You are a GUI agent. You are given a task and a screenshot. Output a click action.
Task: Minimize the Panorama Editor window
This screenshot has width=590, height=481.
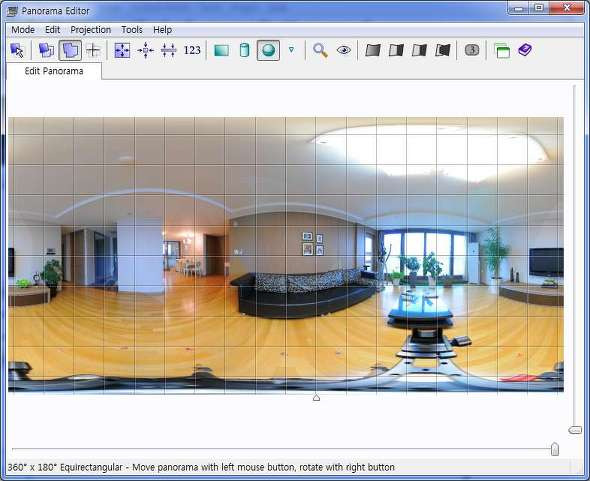[519, 8]
